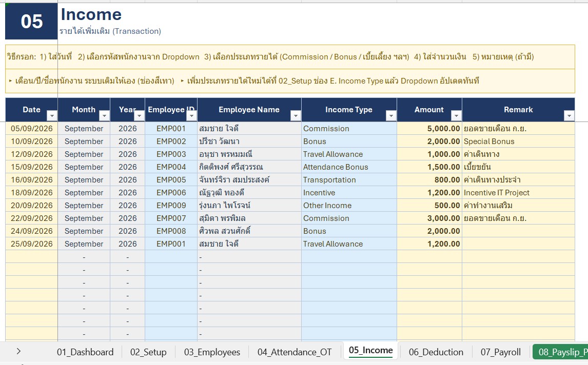Select the Transportation income type cell
Screen dimensions: 588x365
pyautogui.click(x=349, y=179)
